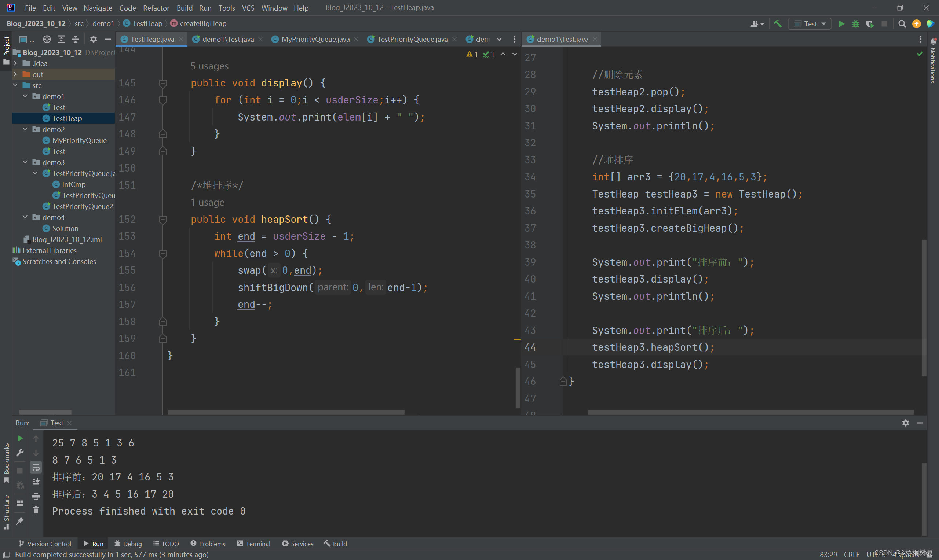
Task: Click the Debug icon in toolbar
Action: (856, 24)
